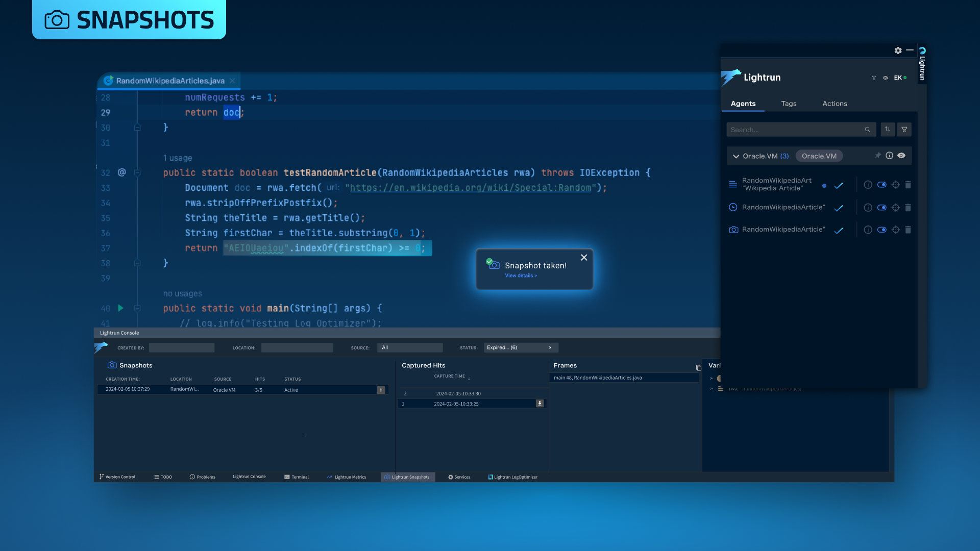Delete the camera snapshot action row
Image resolution: width=980 pixels, height=551 pixels.
coord(908,230)
